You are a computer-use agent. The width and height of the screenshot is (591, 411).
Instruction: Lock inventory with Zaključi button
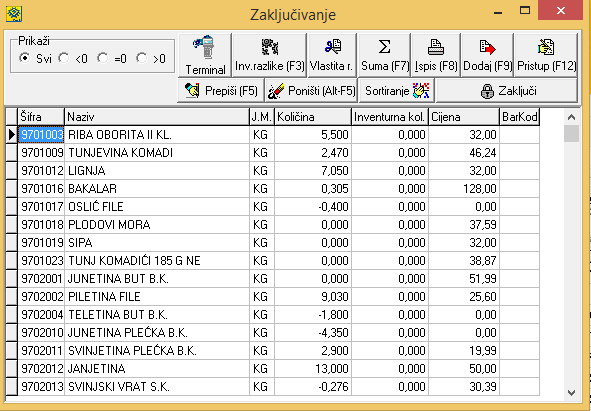(x=507, y=90)
